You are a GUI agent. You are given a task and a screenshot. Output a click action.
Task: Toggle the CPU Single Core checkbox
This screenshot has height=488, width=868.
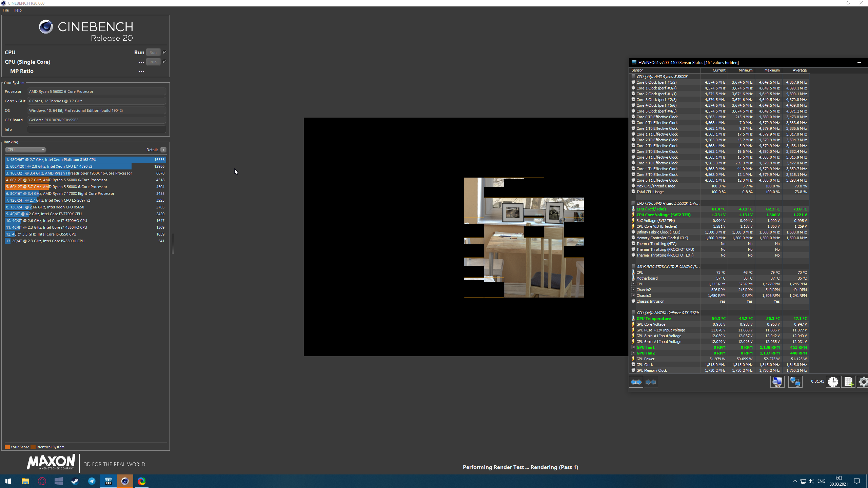pyautogui.click(x=165, y=62)
